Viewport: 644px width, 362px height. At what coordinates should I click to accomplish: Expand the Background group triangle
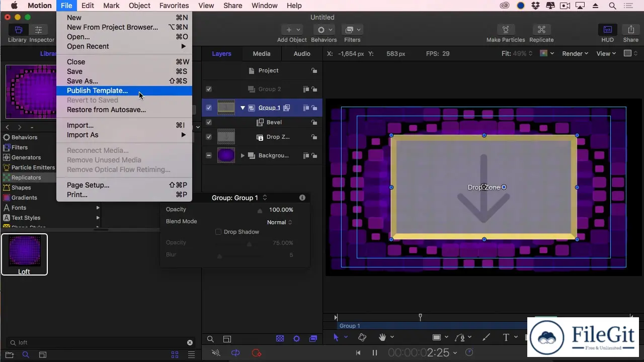point(243,155)
